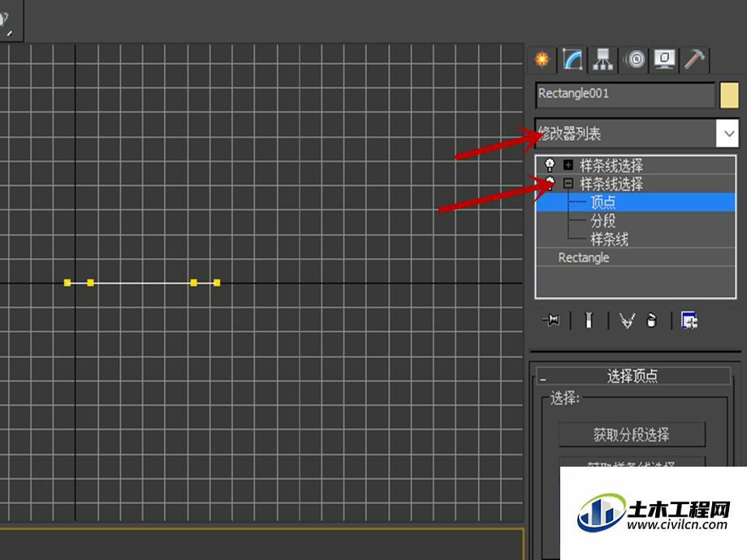Viewport: 747px width, 560px height.
Task: Toggle Show End Result icon
Action: [x=589, y=320]
